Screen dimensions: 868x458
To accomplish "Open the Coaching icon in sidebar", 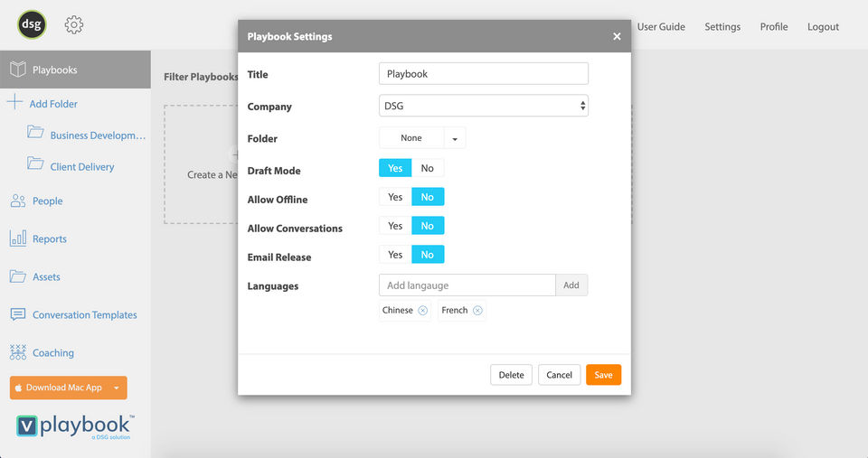I will click(x=18, y=352).
